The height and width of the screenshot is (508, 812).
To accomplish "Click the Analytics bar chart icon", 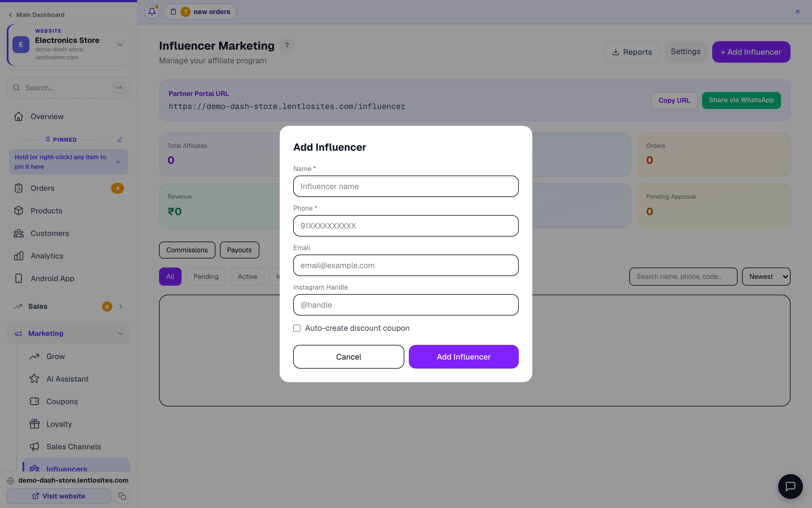I will tap(19, 256).
